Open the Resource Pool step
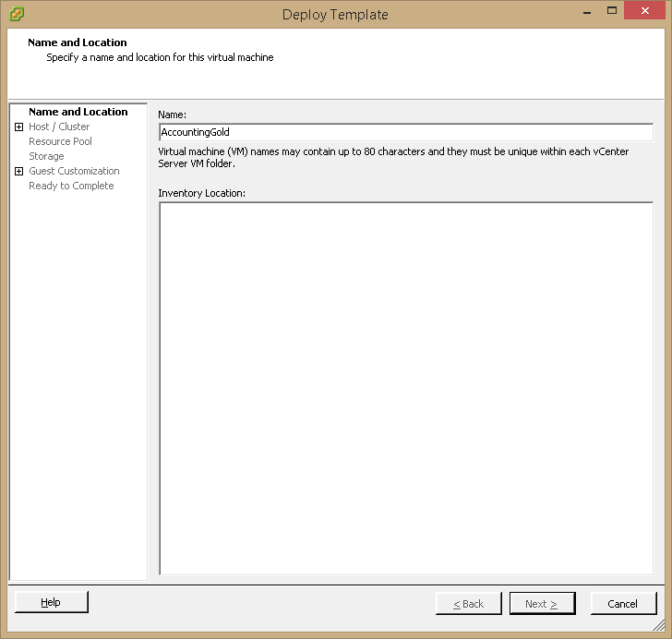Image resolution: width=672 pixels, height=639 pixels. (60, 141)
